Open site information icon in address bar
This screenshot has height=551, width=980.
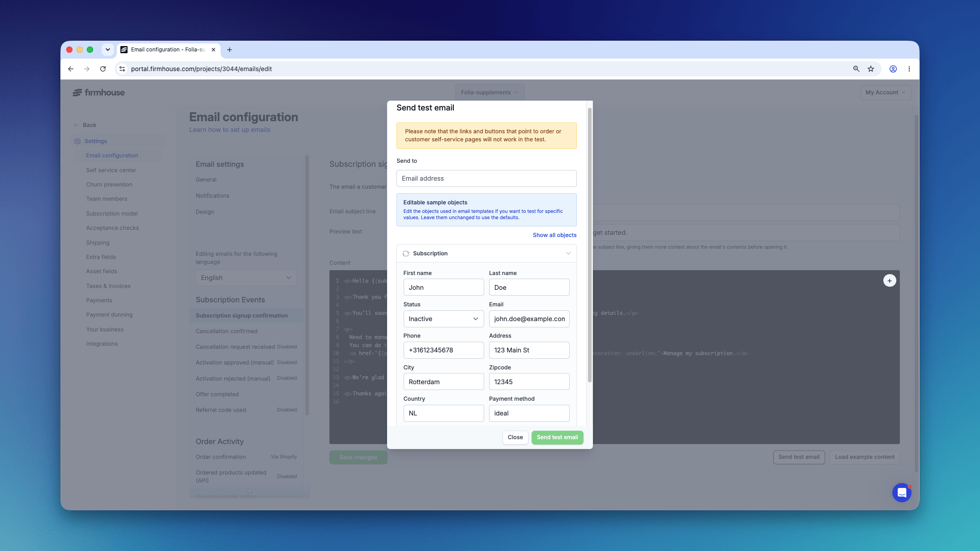click(x=122, y=69)
